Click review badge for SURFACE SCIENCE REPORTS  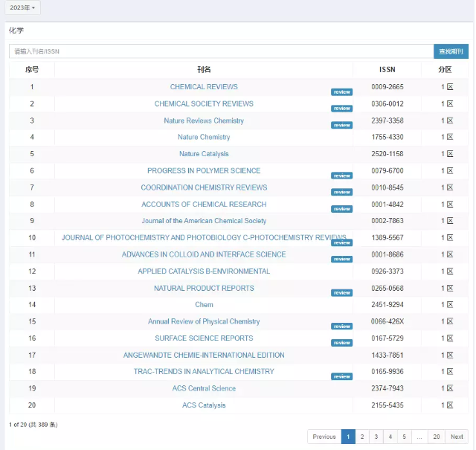(x=342, y=342)
